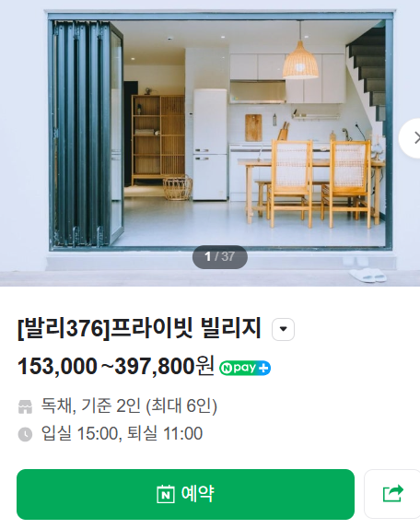Click the 1 / 37 photo counter
The height and width of the screenshot is (529, 420).
(220, 257)
